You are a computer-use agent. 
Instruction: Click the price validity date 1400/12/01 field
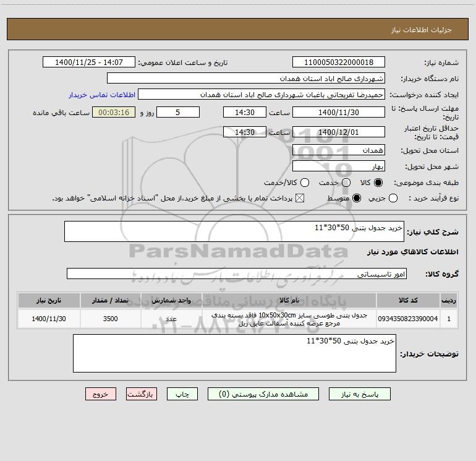tap(339, 132)
